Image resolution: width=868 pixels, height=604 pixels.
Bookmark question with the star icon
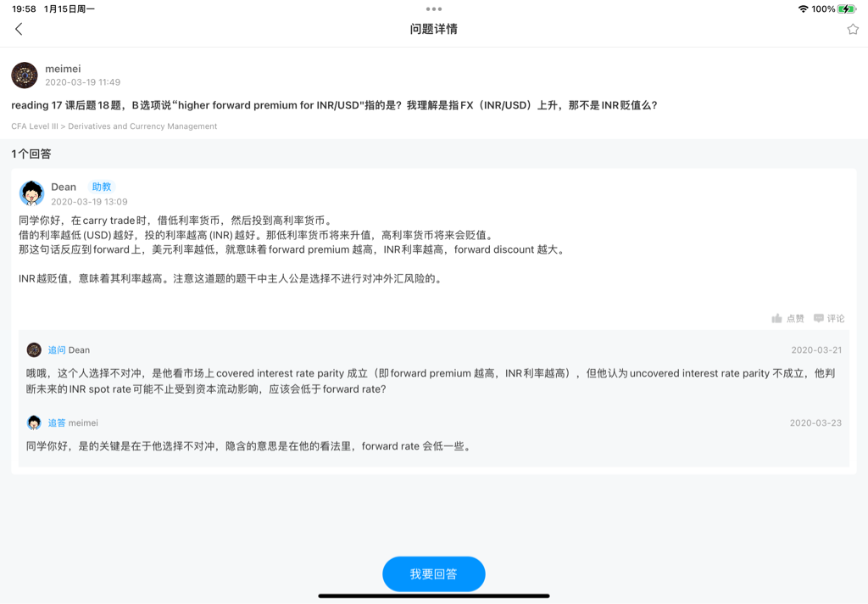[853, 29]
